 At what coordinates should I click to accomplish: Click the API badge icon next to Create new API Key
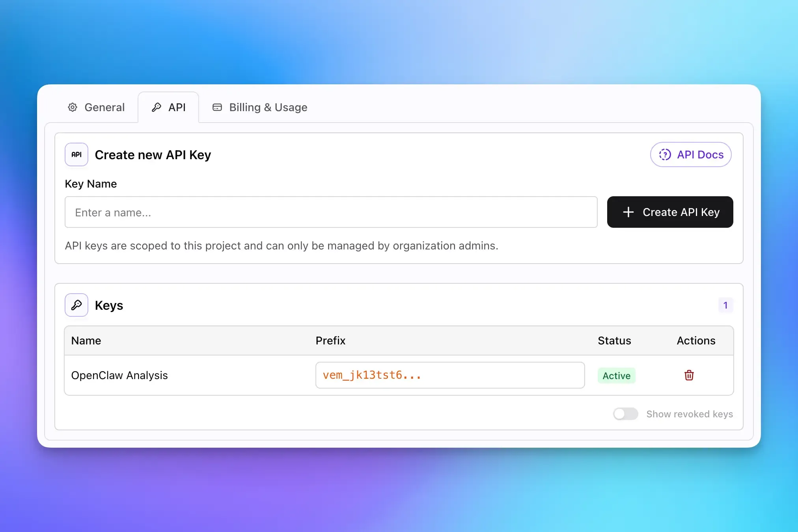[76, 154]
